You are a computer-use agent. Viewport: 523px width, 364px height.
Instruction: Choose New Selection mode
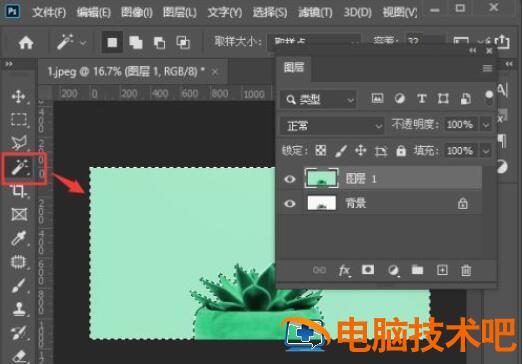[112, 42]
